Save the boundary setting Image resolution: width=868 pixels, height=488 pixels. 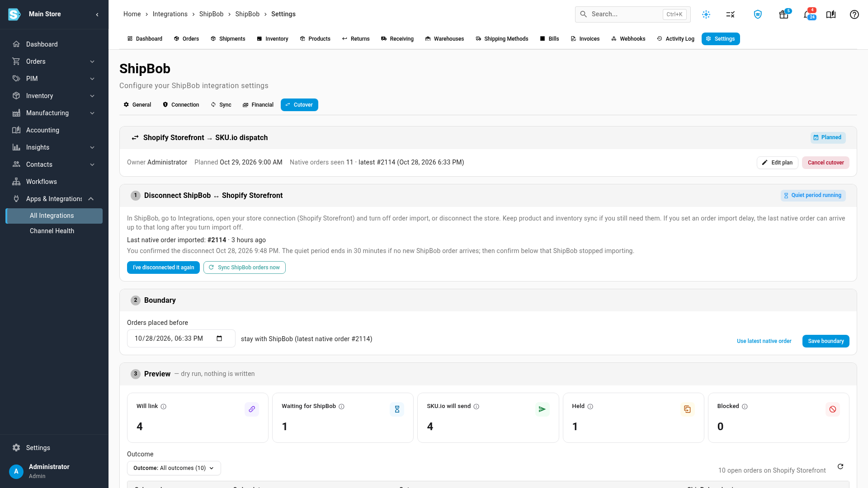[826, 341]
